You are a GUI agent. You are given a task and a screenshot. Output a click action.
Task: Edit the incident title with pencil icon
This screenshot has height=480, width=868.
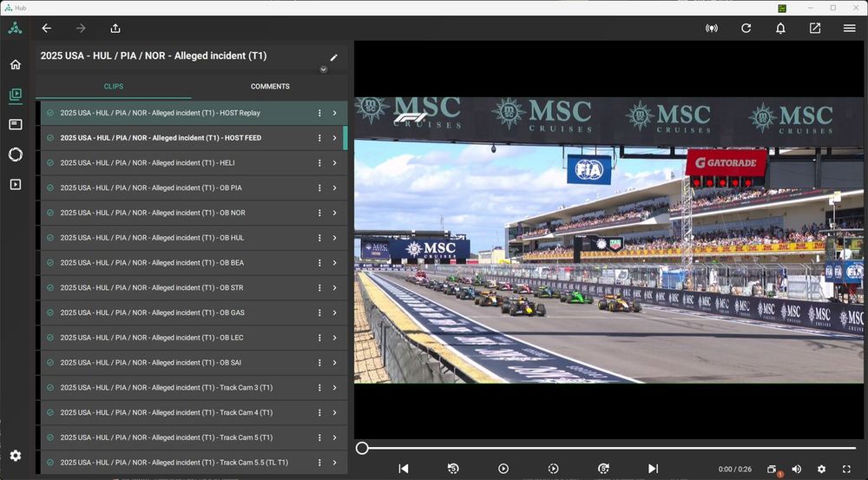(334, 57)
